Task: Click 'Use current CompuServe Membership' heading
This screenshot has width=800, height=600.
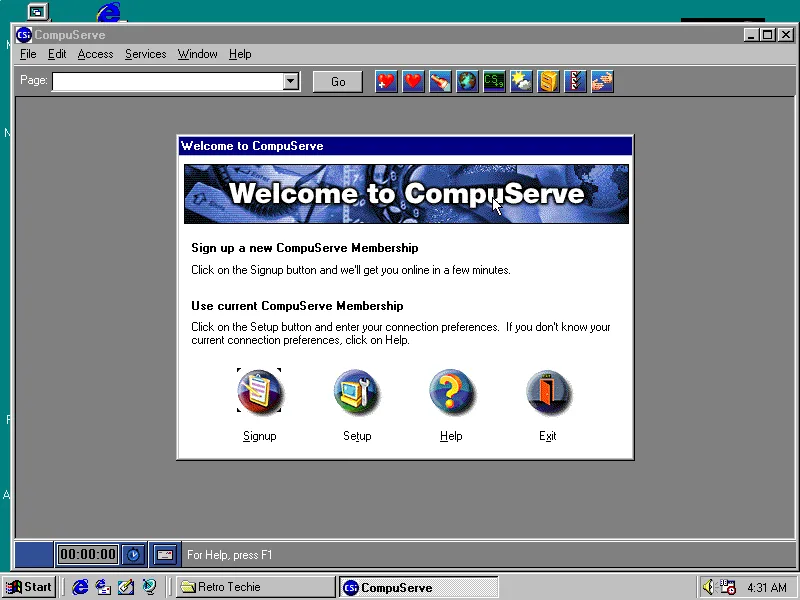Action: [297, 306]
